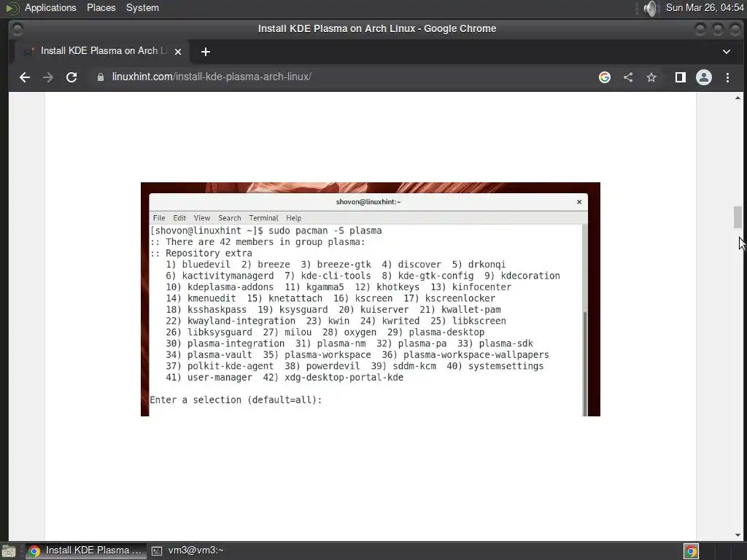Click 'xdg-desktop-portal-kde' package text
This screenshot has height=560, width=747.
click(x=344, y=378)
